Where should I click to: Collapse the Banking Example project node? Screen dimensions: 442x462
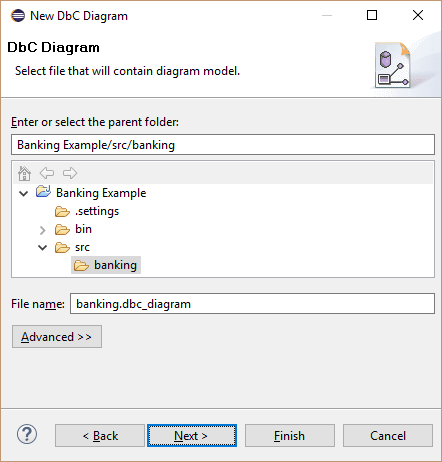click(x=24, y=193)
